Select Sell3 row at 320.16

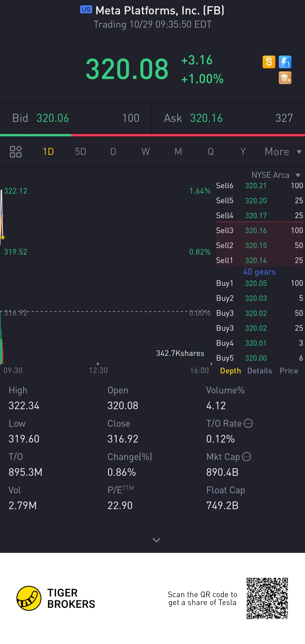point(260,230)
